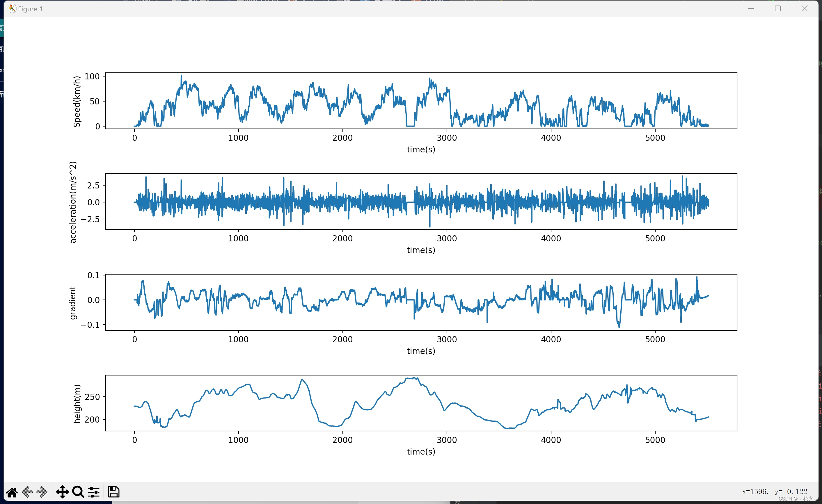The image size is (822, 504).
Task: Minimize the Figure 1 window
Action: click(751, 9)
